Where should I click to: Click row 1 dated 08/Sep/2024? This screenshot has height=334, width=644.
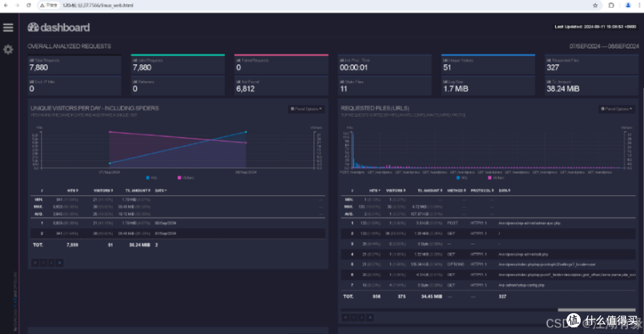point(178,223)
